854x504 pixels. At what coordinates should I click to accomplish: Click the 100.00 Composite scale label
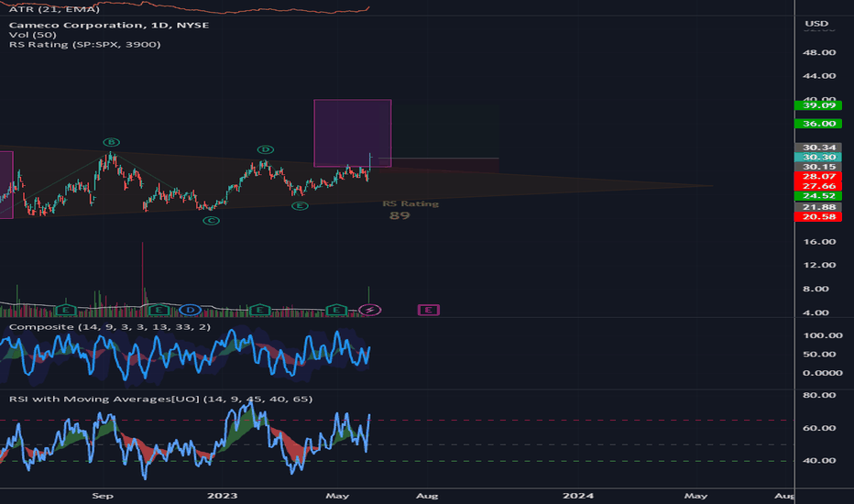point(823,335)
